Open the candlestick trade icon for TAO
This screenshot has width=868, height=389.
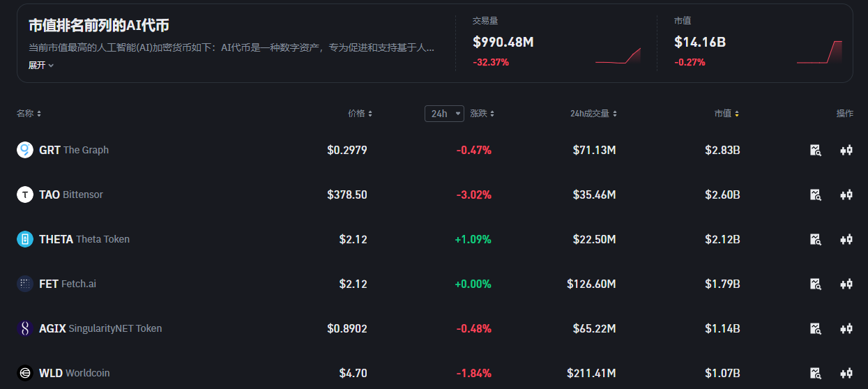(846, 194)
